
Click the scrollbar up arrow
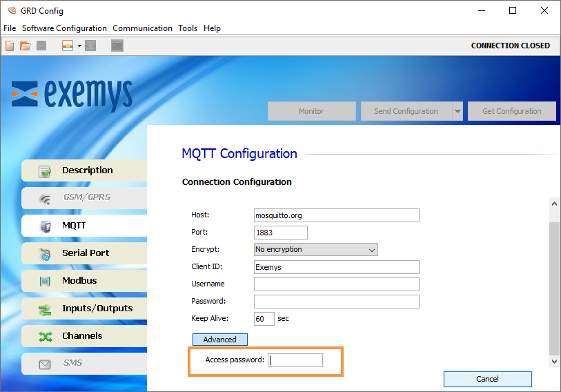click(554, 204)
